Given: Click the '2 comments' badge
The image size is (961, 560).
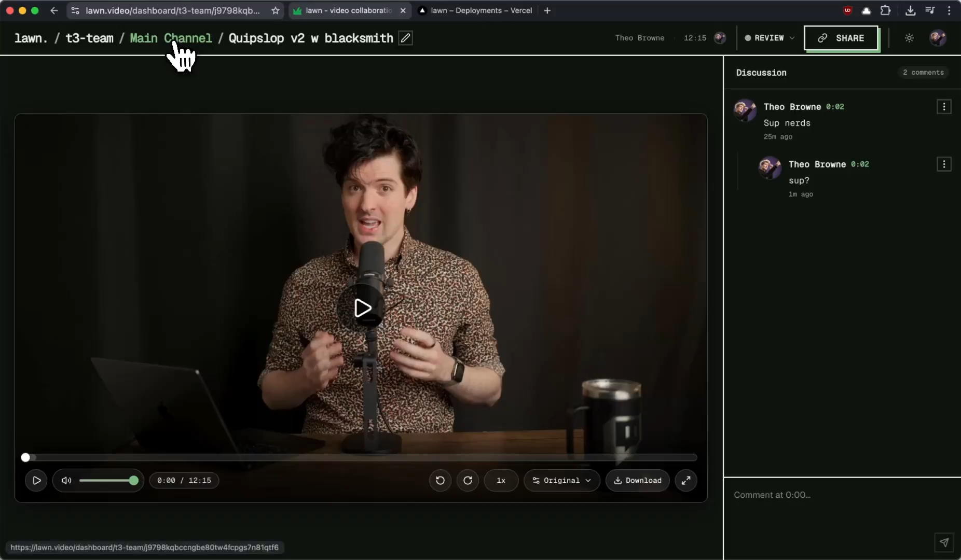Looking at the screenshot, I should (x=923, y=72).
